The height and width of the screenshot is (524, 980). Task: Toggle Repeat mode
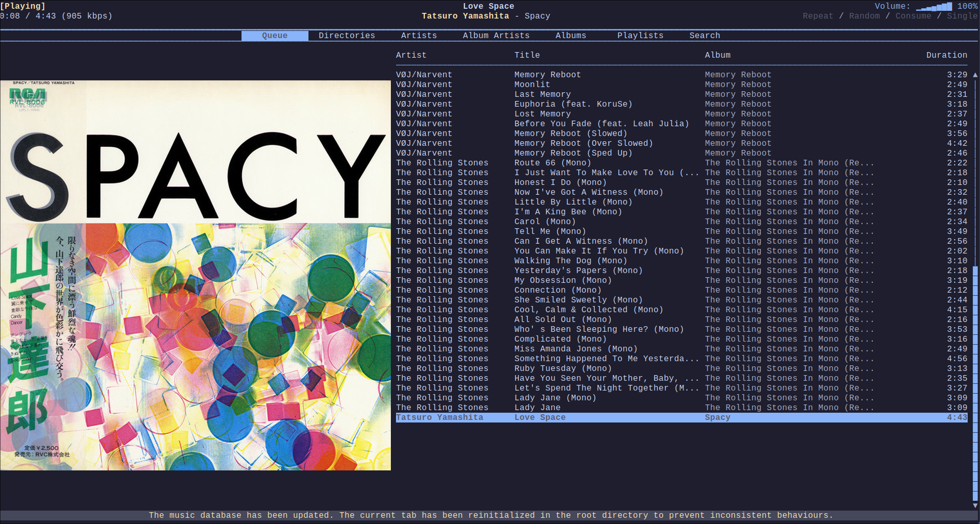tap(818, 16)
